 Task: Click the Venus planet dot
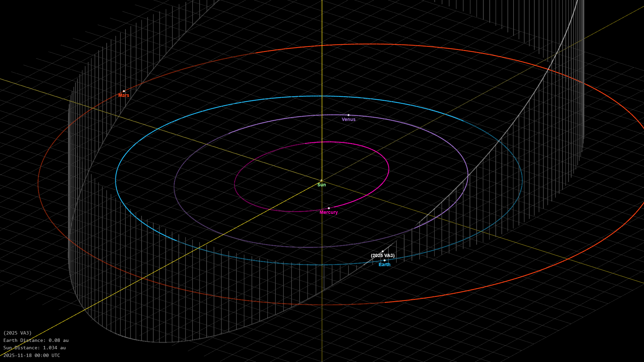(348, 115)
